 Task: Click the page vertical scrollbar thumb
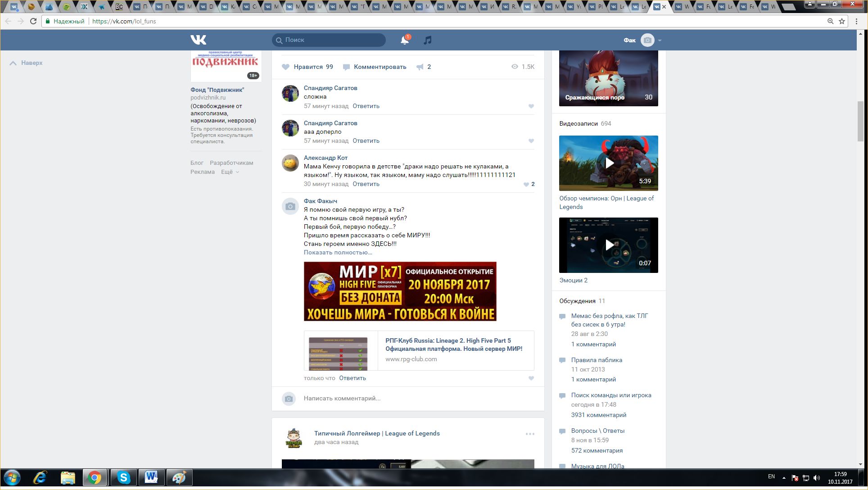[860, 122]
